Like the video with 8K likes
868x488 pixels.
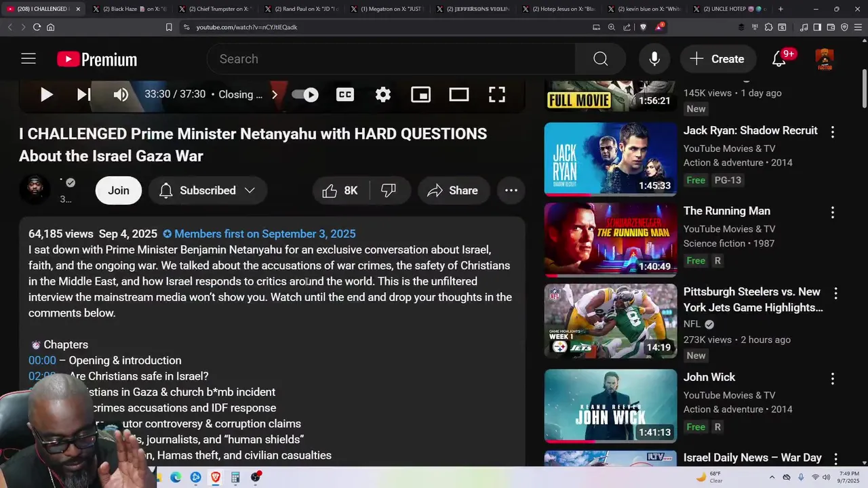coord(340,190)
